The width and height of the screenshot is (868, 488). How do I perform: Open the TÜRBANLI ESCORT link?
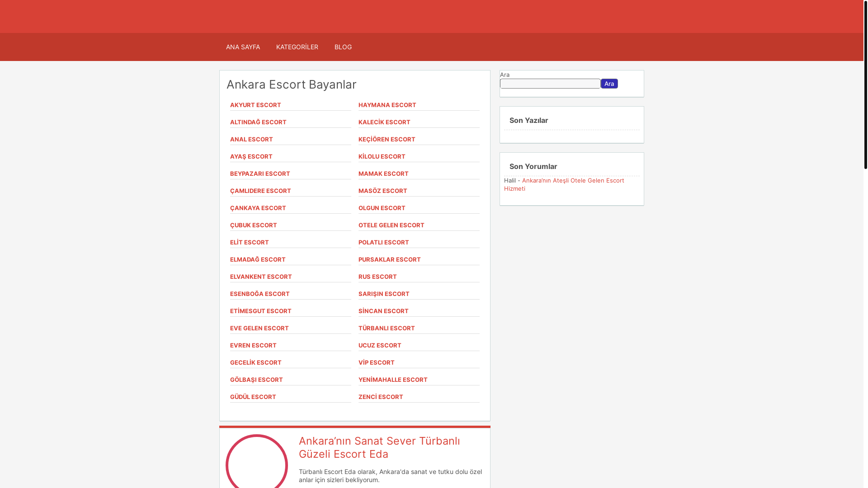(387, 328)
